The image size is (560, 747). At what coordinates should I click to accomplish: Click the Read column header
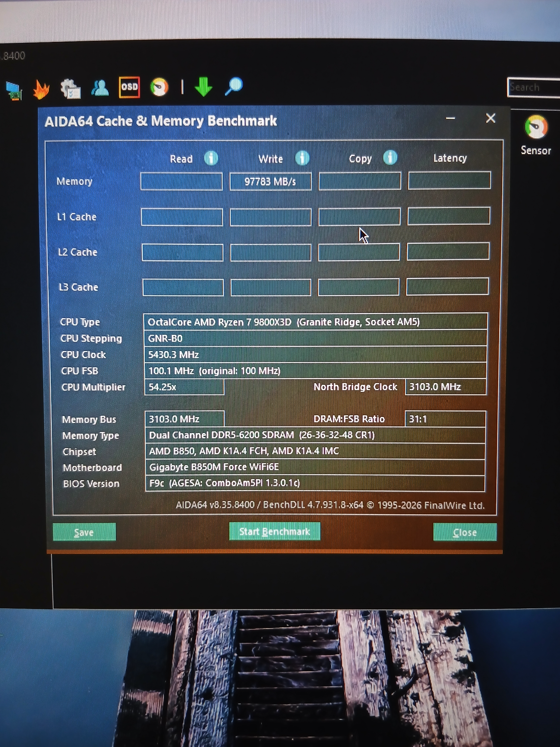click(x=181, y=159)
